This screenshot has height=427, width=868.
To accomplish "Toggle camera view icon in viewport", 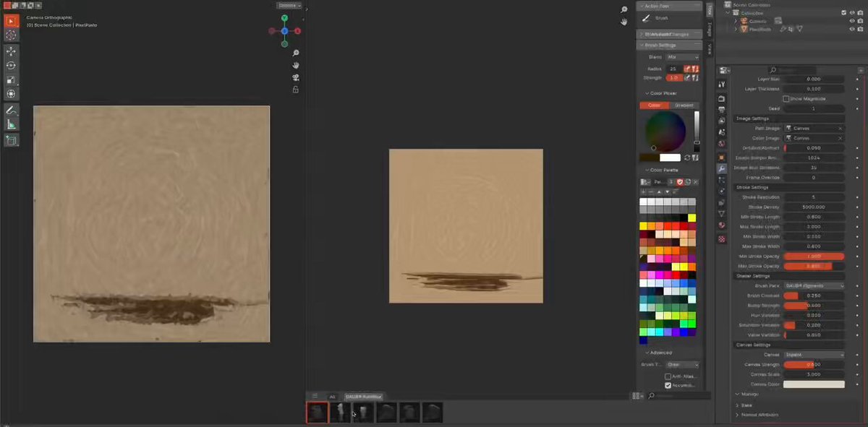I will click(296, 77).
